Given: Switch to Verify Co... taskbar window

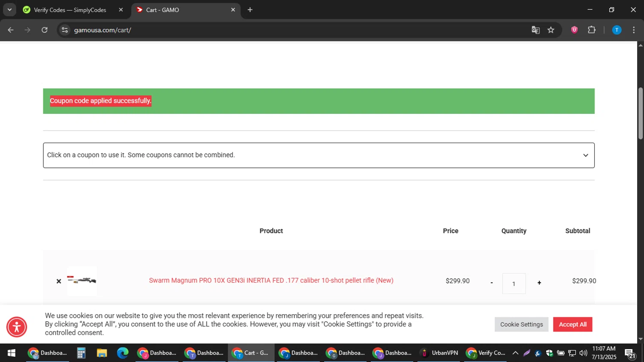Looking at the screenshot, I should [x=486, y=353].
